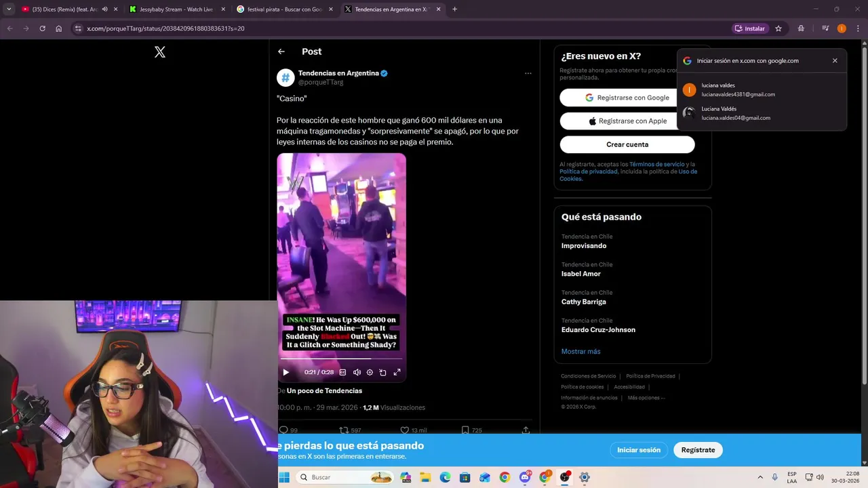The width and height of the screenshot is (868, 488).
Task: Expand the Más opciones footer menu
Action: click(x=646, y=398)
